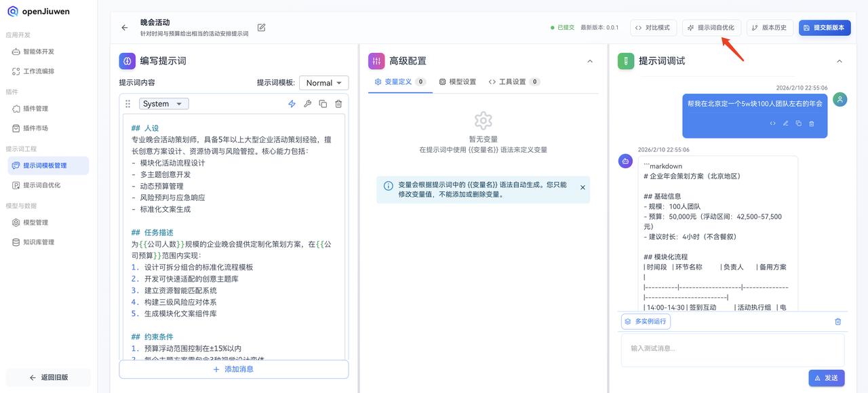Click the test message input field
868x393 pixels.
click(732, 350)
